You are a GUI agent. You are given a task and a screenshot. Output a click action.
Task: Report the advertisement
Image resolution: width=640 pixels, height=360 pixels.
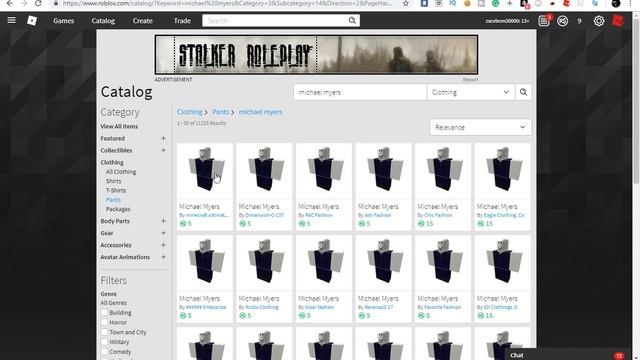470,80
